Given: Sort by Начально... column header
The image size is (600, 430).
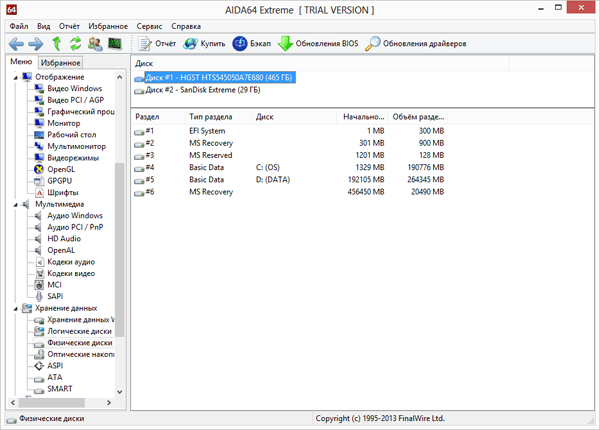Looking at the screenshot, I should [362, 117].
